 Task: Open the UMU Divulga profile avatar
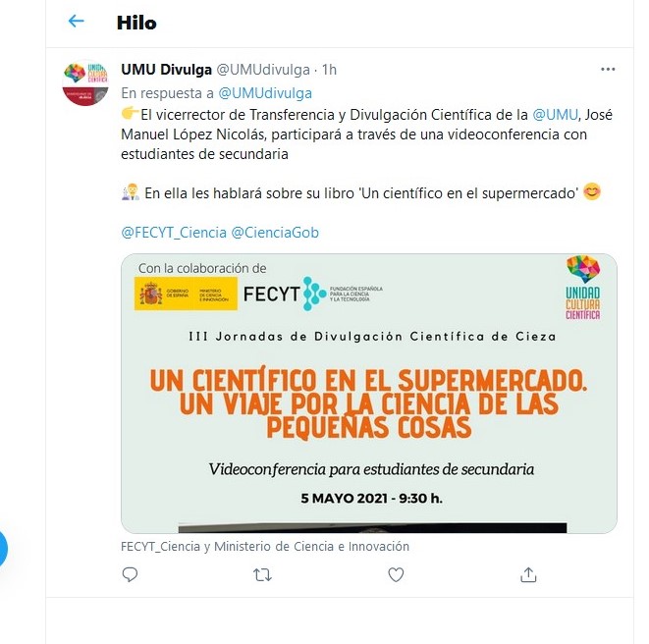click(x=85, y=82)
